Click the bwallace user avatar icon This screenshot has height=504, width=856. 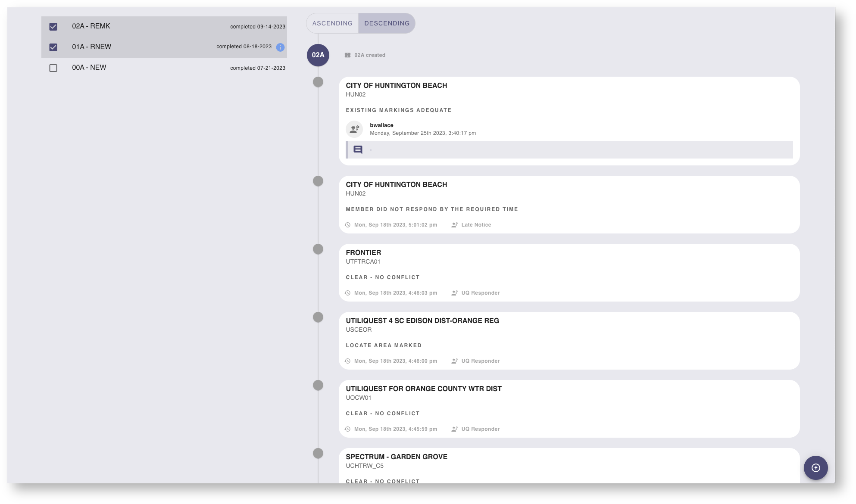[354, 129]
